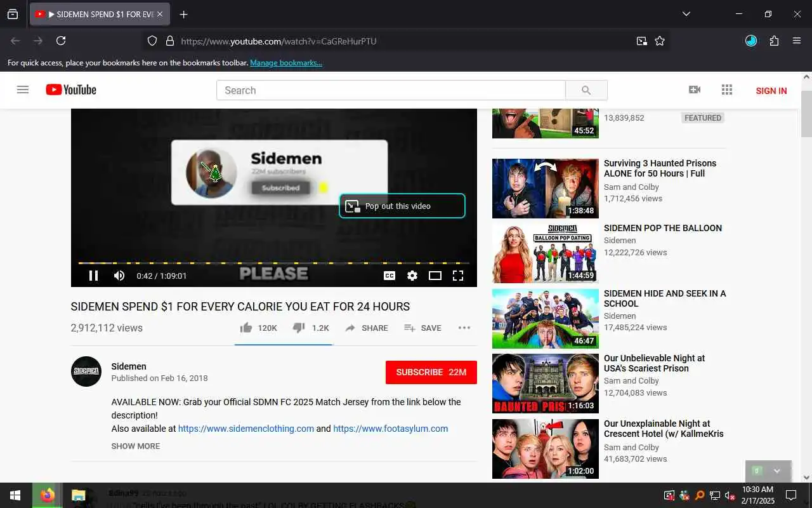This screenshot has width=812, height=508.
Task: Open the footasylum.com link
Action: tap(391, 429)
